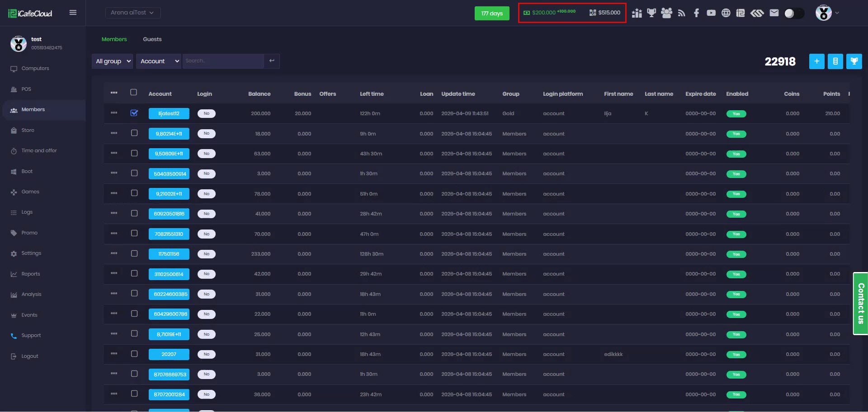
Task: Open Settings in the sidebar
Action: click(31, 253)
